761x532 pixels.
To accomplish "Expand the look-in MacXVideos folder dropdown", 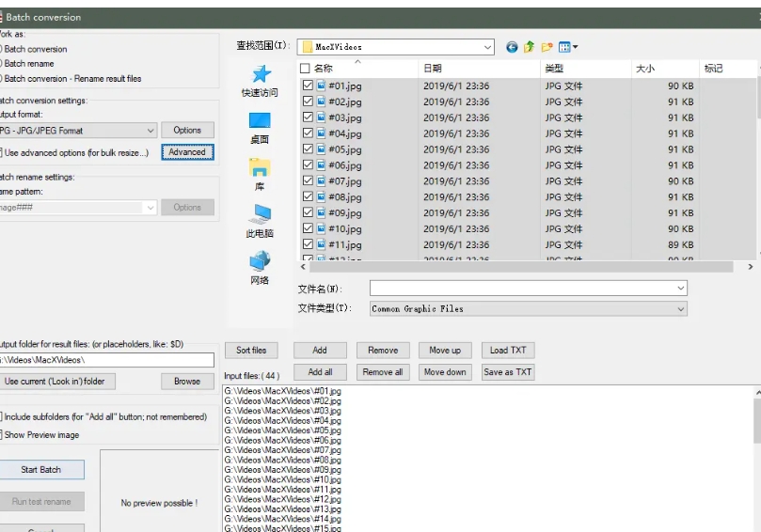I will click(x=487, y=47).
